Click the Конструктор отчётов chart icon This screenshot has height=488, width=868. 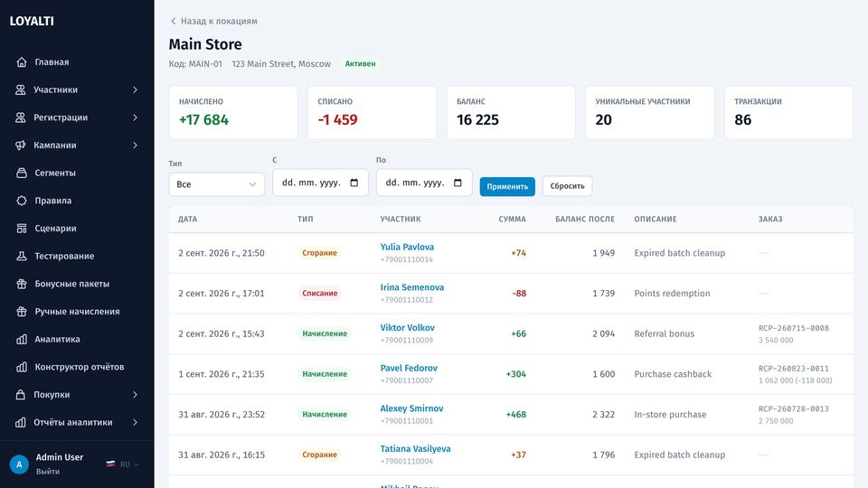pyautogui.click(x=22, y=367)
